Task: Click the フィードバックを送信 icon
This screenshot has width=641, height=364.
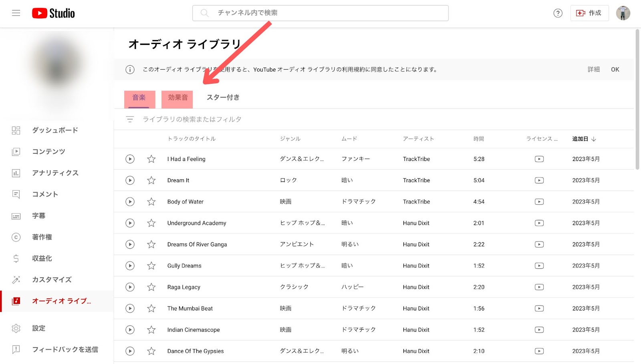Action: 16,350
